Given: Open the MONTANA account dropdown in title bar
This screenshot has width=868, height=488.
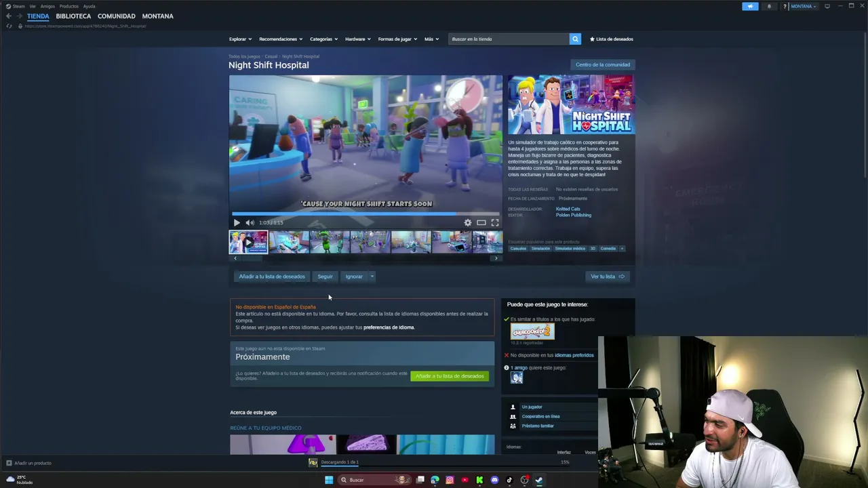Looking at the screenshot, I should click(803, 6).
